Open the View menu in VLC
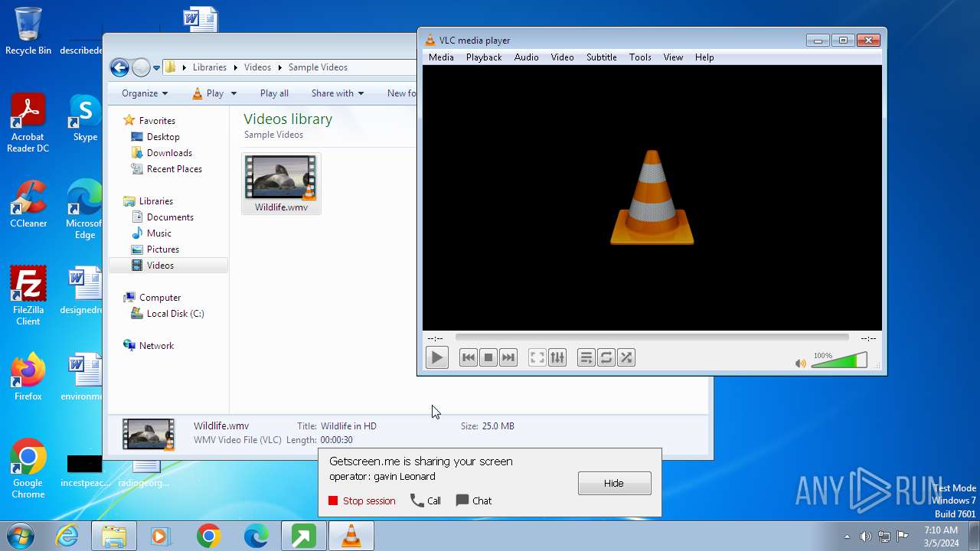 [x=673, y=57]
